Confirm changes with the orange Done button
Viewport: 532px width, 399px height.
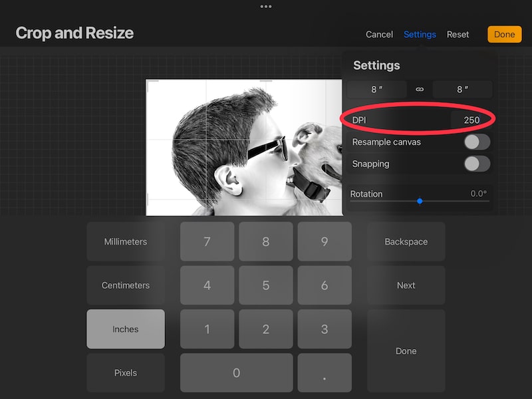click(x=505, y=34)
